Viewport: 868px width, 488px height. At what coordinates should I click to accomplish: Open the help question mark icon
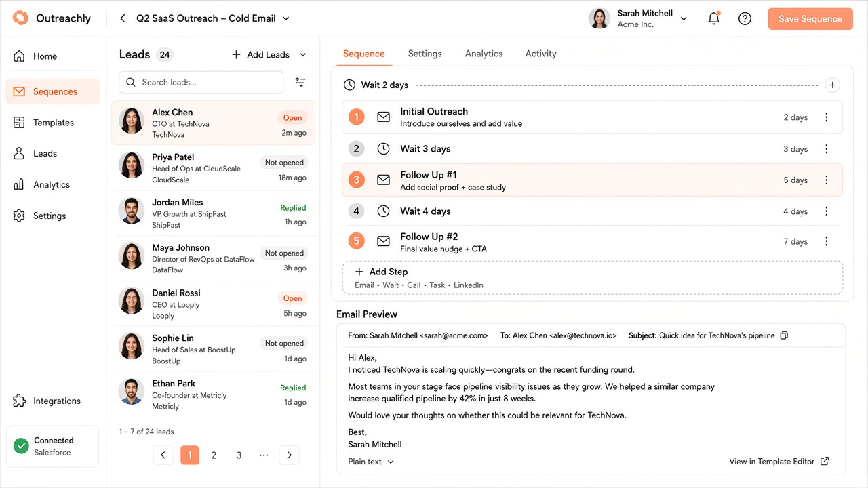point(745,19)
